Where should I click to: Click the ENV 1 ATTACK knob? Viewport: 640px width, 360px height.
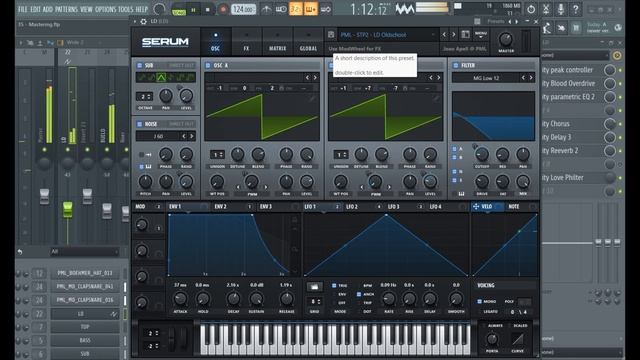[180, 299]
